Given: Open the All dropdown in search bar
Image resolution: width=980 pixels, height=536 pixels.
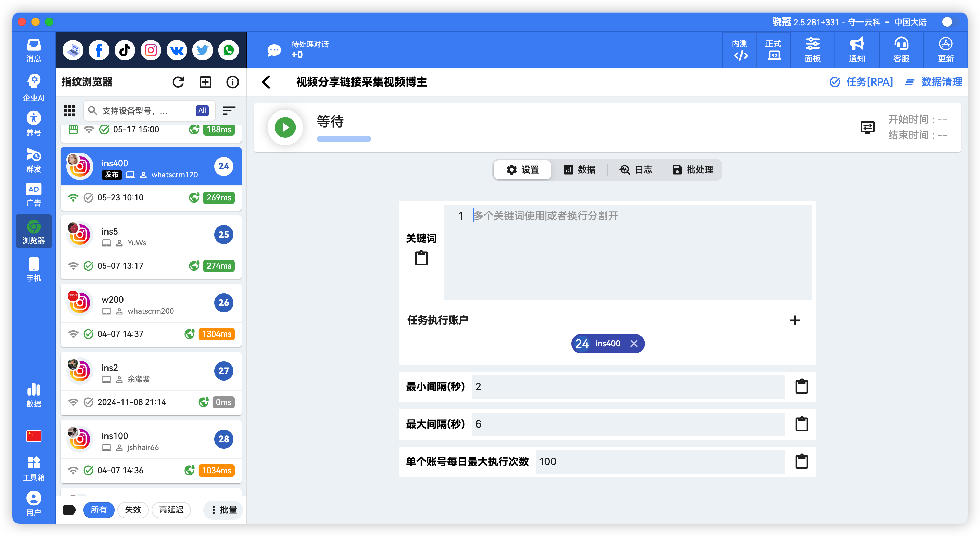Looking at the screenshot, I should [202, 110].
